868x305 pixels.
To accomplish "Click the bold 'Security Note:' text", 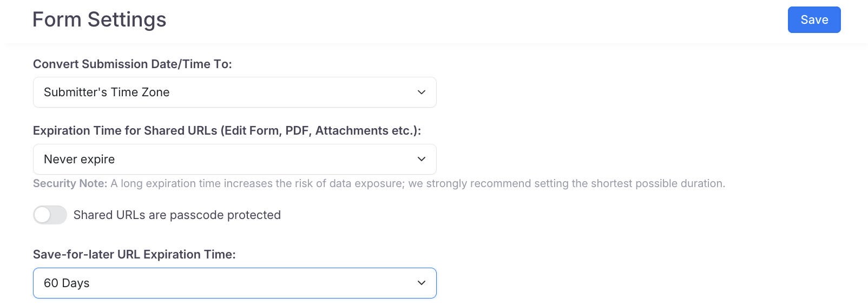I will (x=70, y=184).
